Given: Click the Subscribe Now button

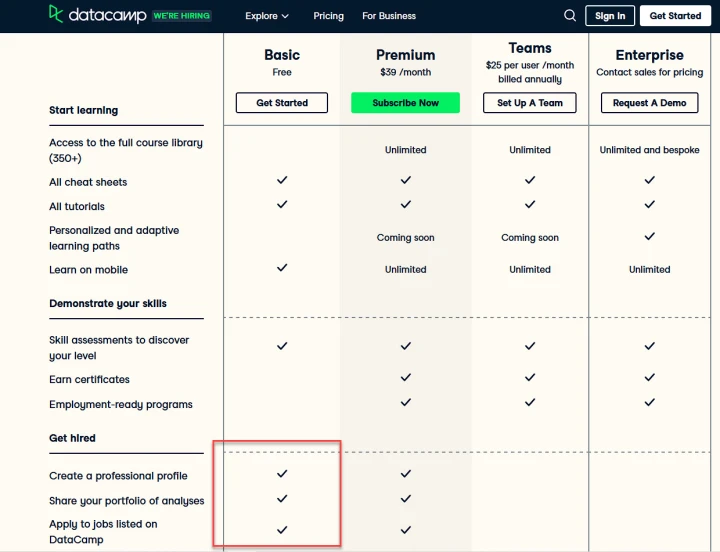Looking at the screenshot, I should (x=405, y=103).
